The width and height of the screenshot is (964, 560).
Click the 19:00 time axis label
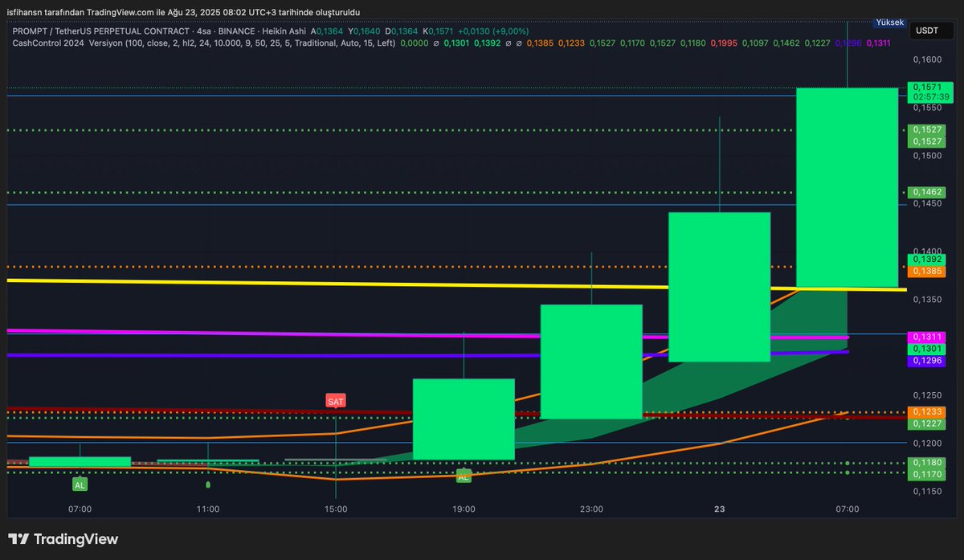(x=464, y=509)
